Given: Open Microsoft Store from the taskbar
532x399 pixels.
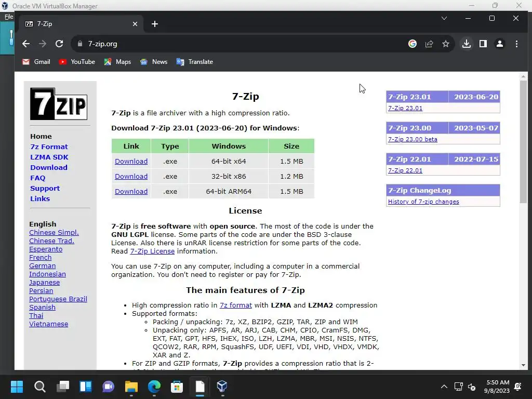Looking at the screenshot, I should pos(177,387).
